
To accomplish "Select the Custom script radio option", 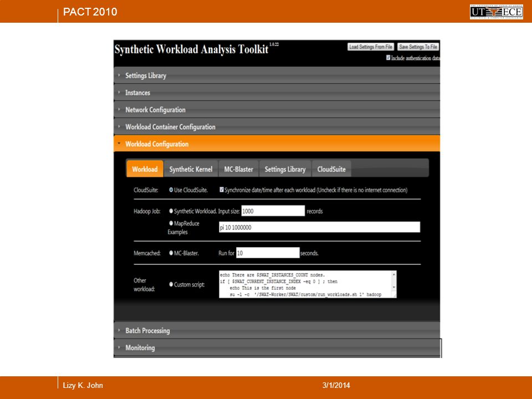I will [x=171, y=284].
